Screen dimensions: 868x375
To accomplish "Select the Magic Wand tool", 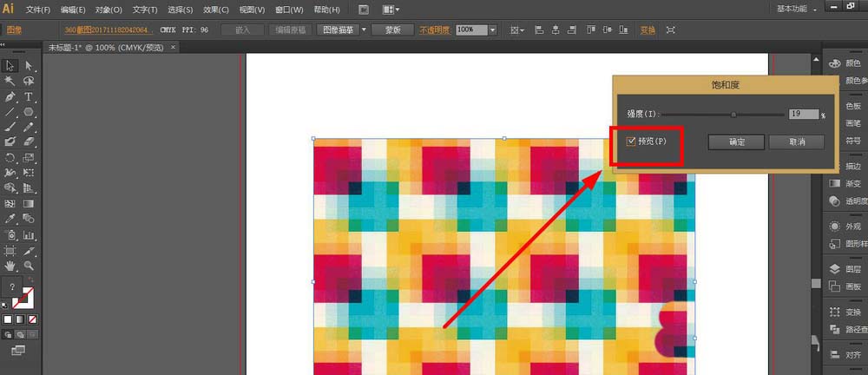I will (x=10, y=82).
